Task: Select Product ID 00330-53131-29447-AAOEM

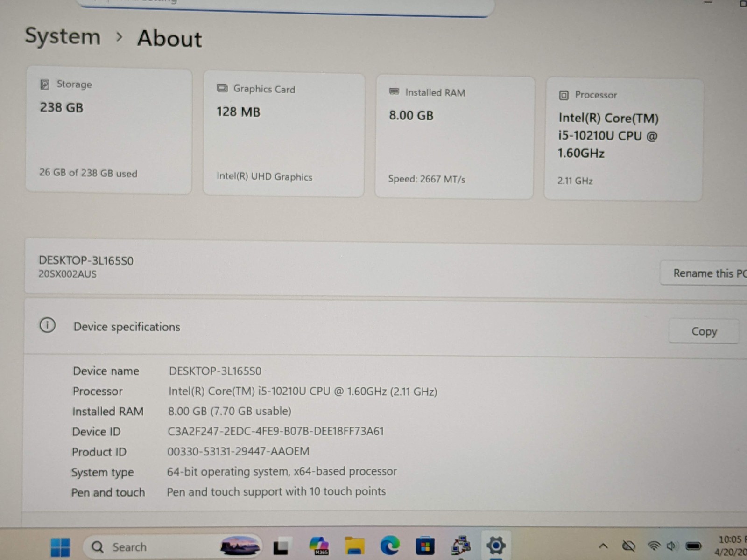Action: point(238,451)
